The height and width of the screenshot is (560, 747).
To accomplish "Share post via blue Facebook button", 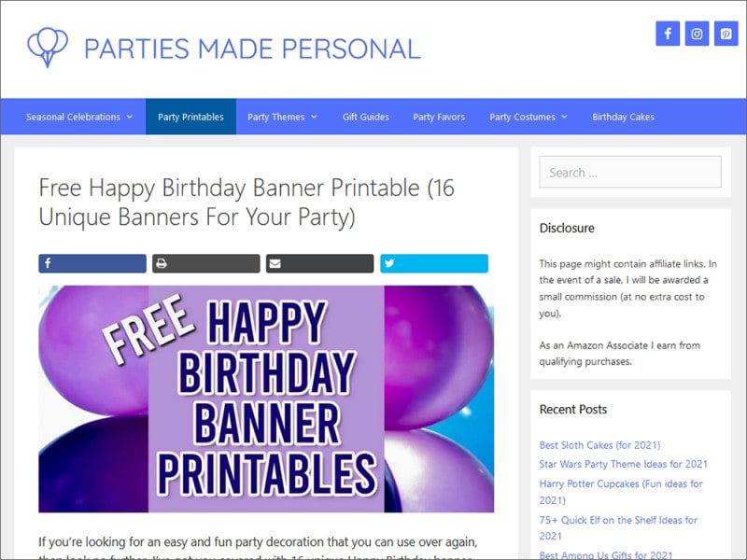I will pos(92,264).
